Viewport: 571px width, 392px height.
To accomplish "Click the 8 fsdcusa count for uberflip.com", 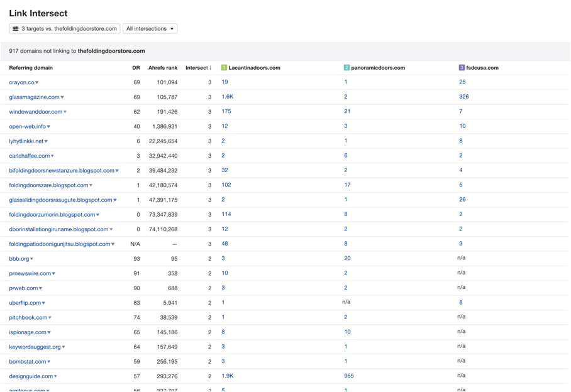I will 461,302.
